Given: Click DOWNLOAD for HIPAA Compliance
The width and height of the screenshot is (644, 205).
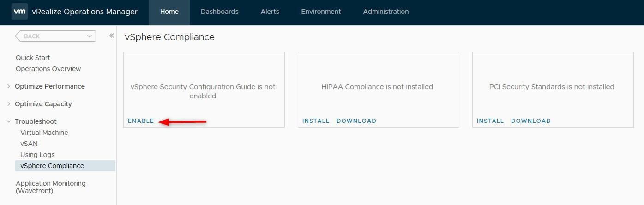Looking at the screenshot, I should [x=356, y=121].
